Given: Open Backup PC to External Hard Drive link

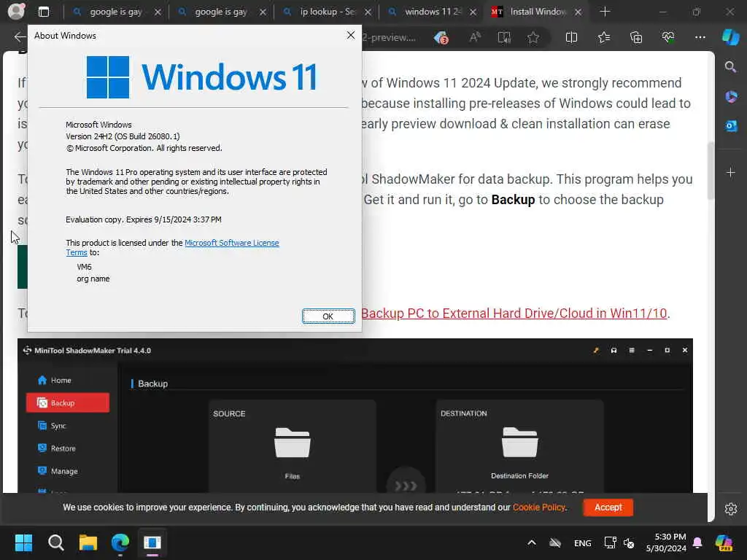Looking at the screenshot, I should click(x=514, y=314).
